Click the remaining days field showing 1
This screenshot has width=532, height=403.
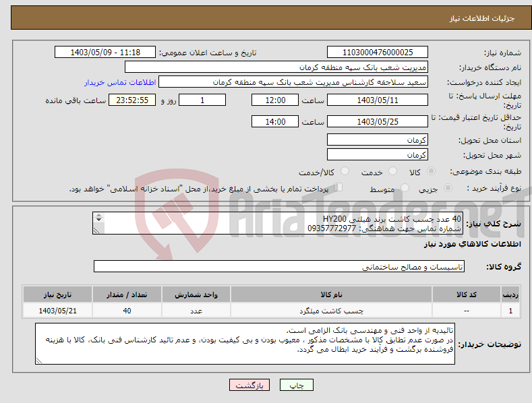[202, 100]
